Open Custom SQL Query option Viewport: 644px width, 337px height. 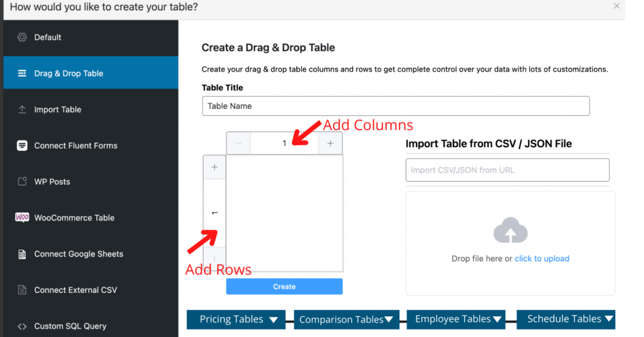pyautogui.click(x=91, y=326)
